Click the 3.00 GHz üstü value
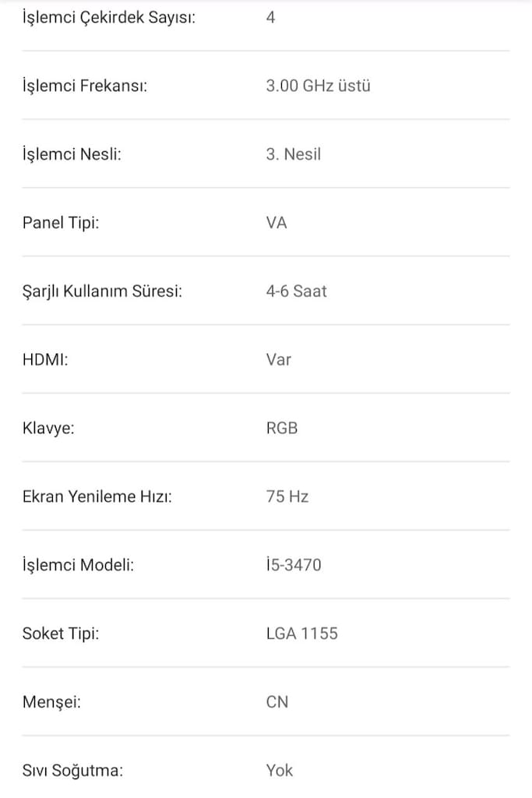 318,86
